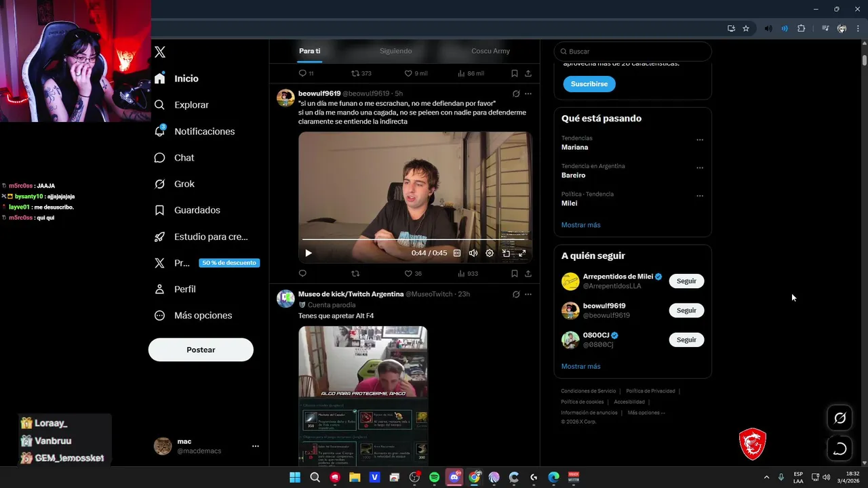Follow 0800CJ account
Screen dimensions: 868x488
pos(686,340)
